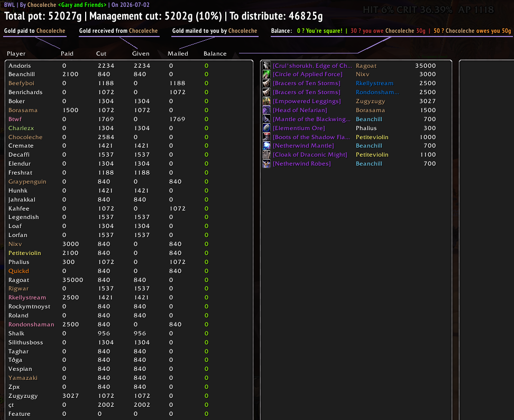Click the Elementium Ore item icon

coord(267,128)
